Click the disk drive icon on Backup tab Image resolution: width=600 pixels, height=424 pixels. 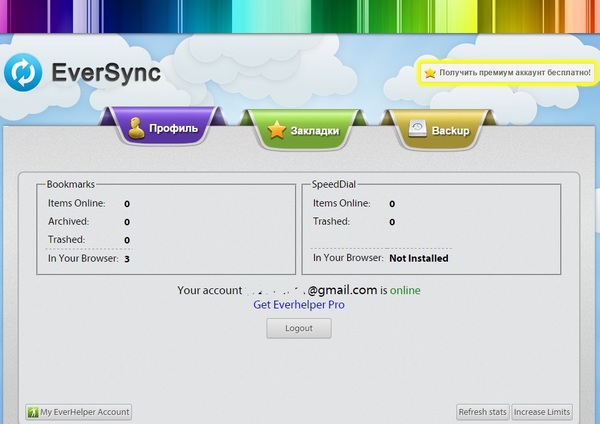[x=418, y=129]
